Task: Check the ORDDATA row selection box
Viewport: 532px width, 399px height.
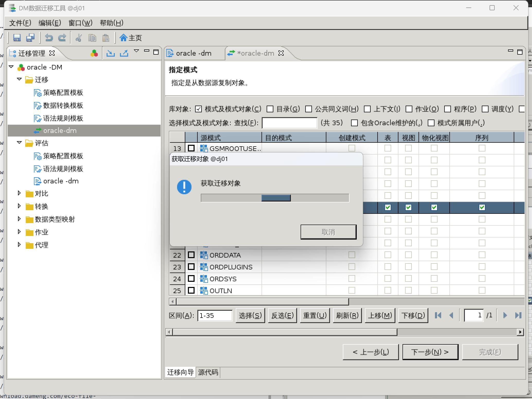Action: [191, 255]
